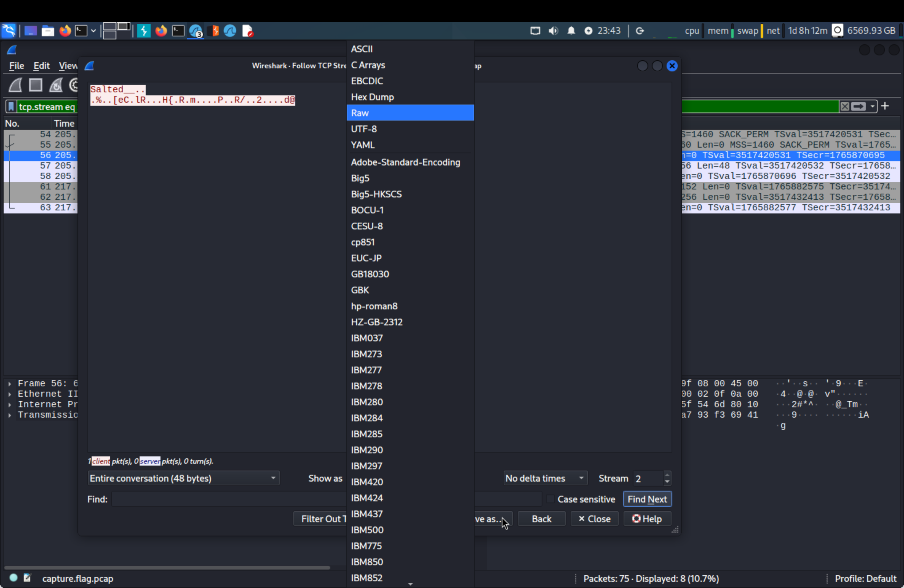The width and height of the screenshot is (904, 588).
Task: Open the File menu in Wireshark
Action: 16,66
